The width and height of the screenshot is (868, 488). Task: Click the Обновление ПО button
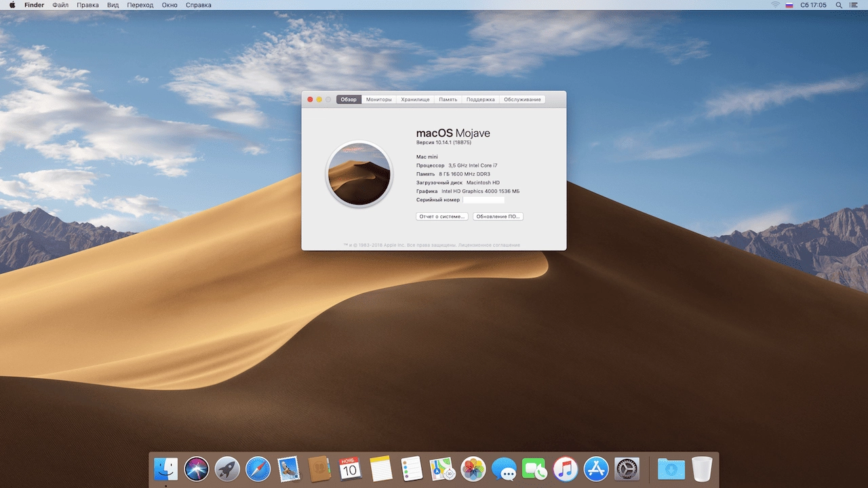point(498,216)
